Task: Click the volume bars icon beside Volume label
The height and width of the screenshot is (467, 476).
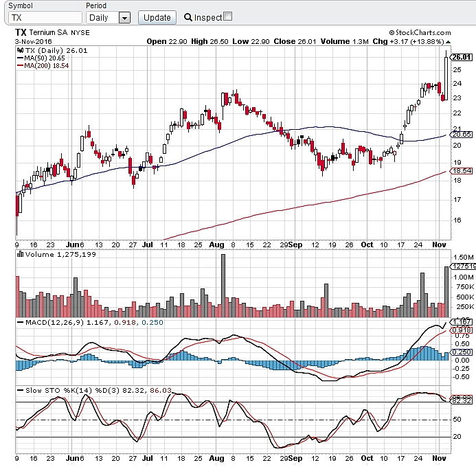Action: [21, 254]
